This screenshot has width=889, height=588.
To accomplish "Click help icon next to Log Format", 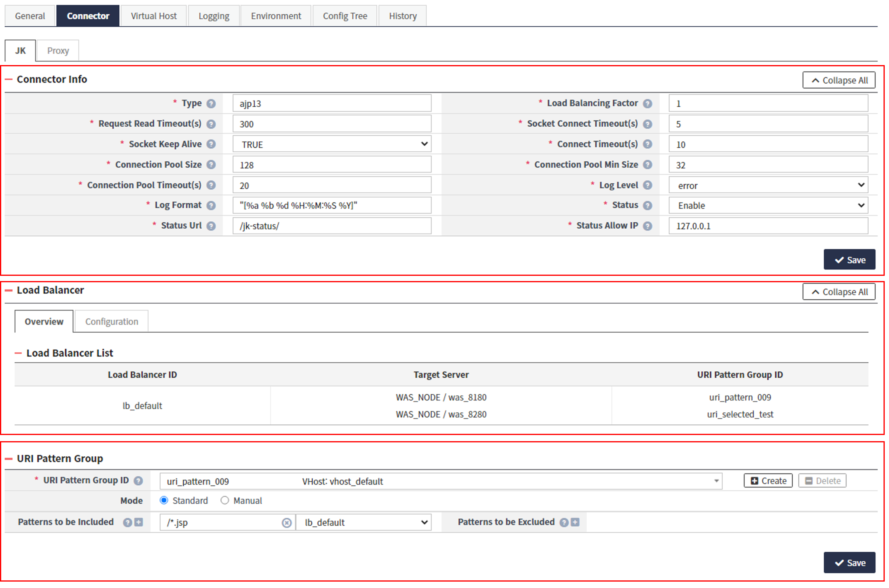I will [x=211, y=206].
